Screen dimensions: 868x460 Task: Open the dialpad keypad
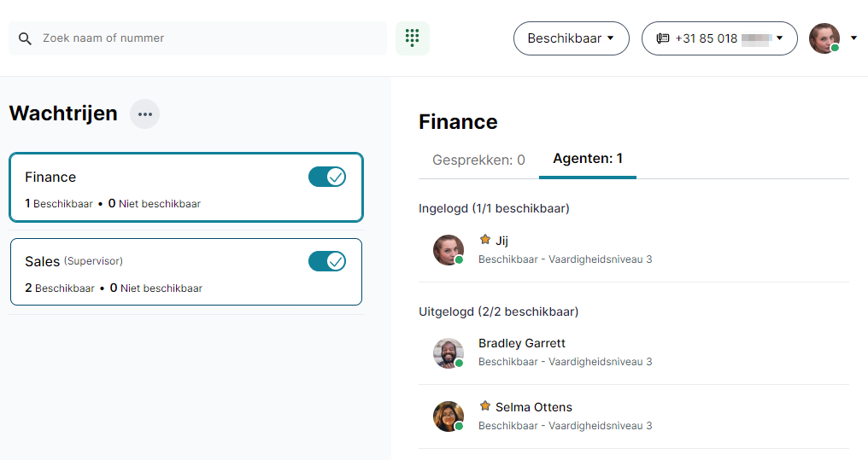(x=412, y=38)
